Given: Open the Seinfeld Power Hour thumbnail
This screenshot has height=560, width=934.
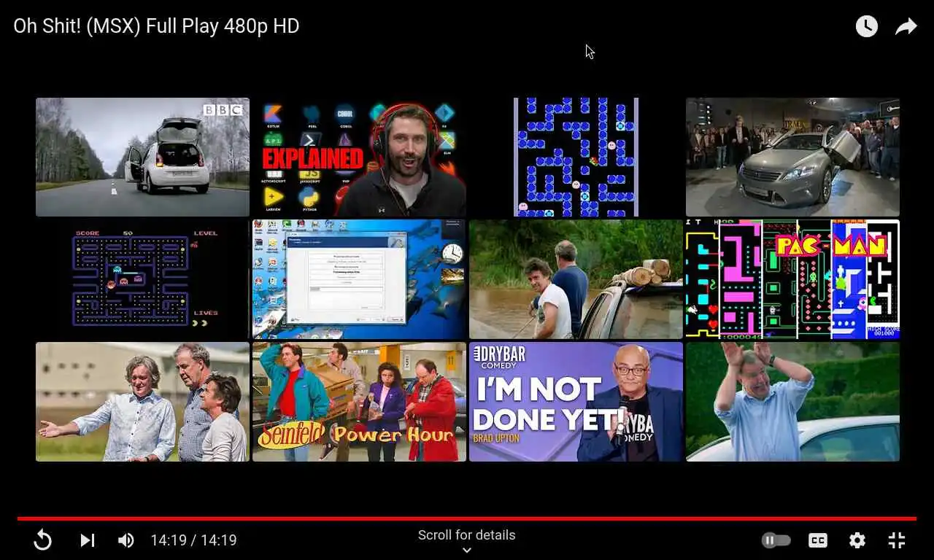Looking at the screenshot, I should click(x=359, y=402).
